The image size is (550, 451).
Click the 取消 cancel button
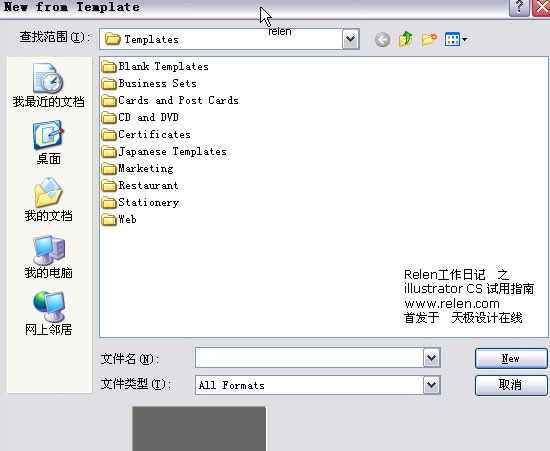click(x=511, y=385)
